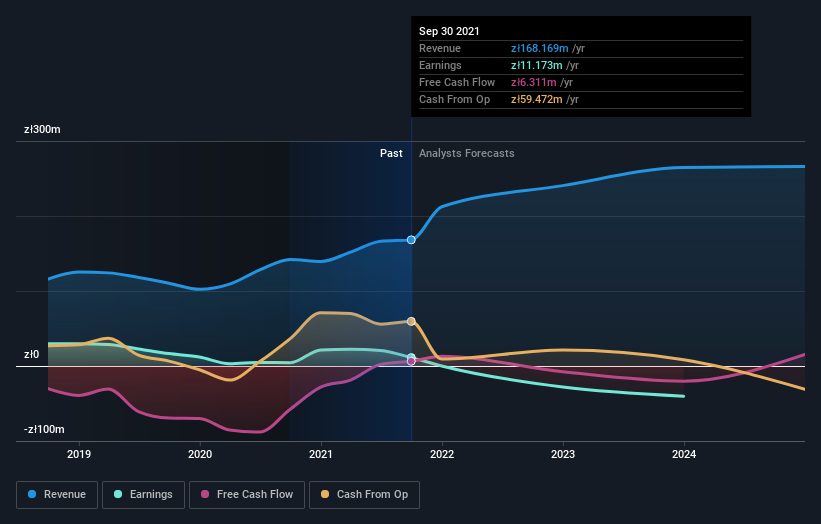
Task: Toggle the Earnings legend button
Action: click(x=143, y=495)
